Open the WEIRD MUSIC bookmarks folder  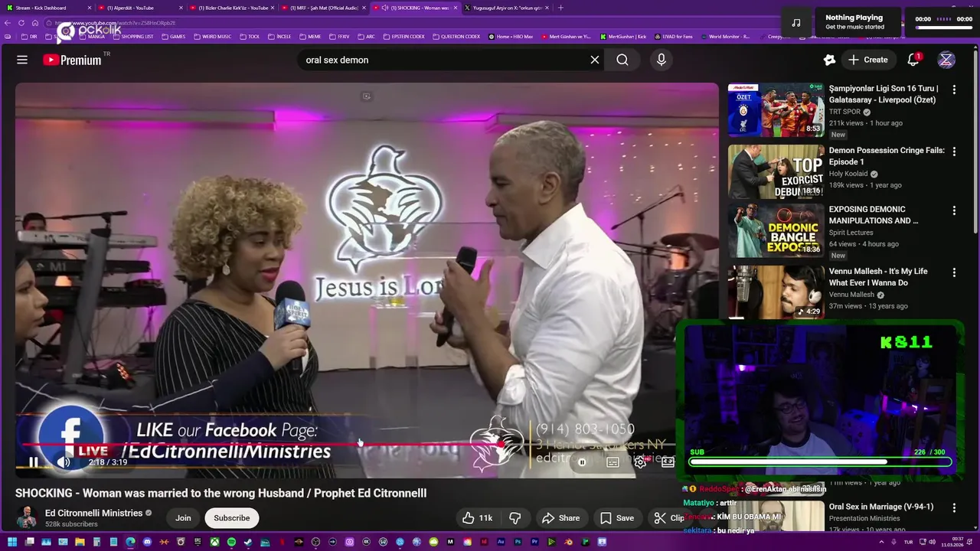(213, 37)
